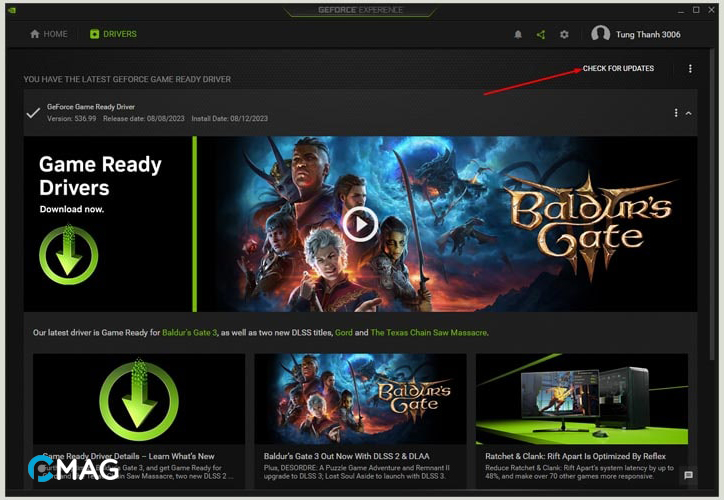Click 'Ratchet & Clank: Rift Apart Is Optimized By Reflex' title
Viewport: 724px width, 500px height.
click(x=575, y=456)
